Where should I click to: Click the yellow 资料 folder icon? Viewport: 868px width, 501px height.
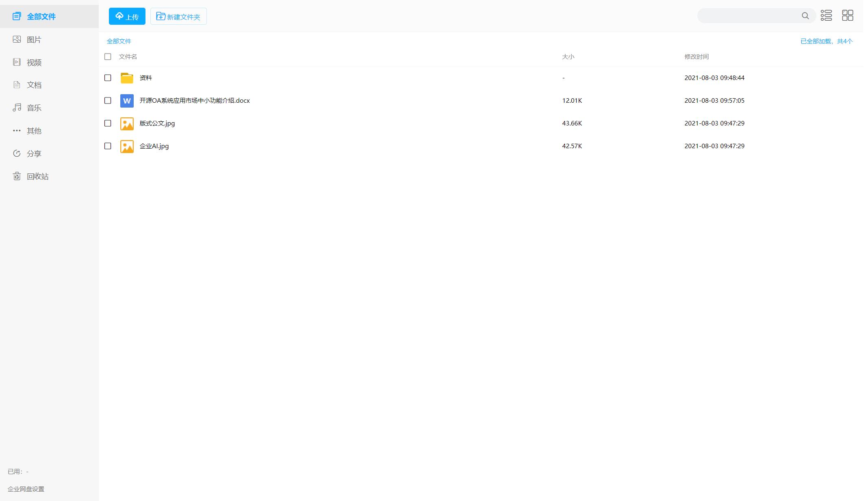point(127,78)
